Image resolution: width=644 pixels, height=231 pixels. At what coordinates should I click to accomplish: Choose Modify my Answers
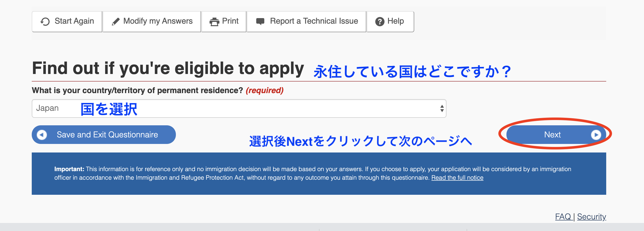[x=158, y=21]
